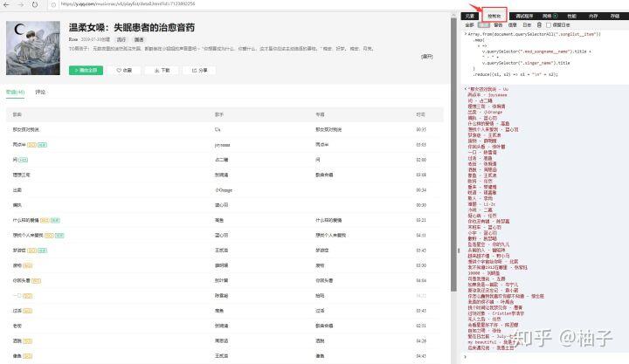629x364 pixels.
Task: Click the 下载 download button
Action: (x=162, y=70)
